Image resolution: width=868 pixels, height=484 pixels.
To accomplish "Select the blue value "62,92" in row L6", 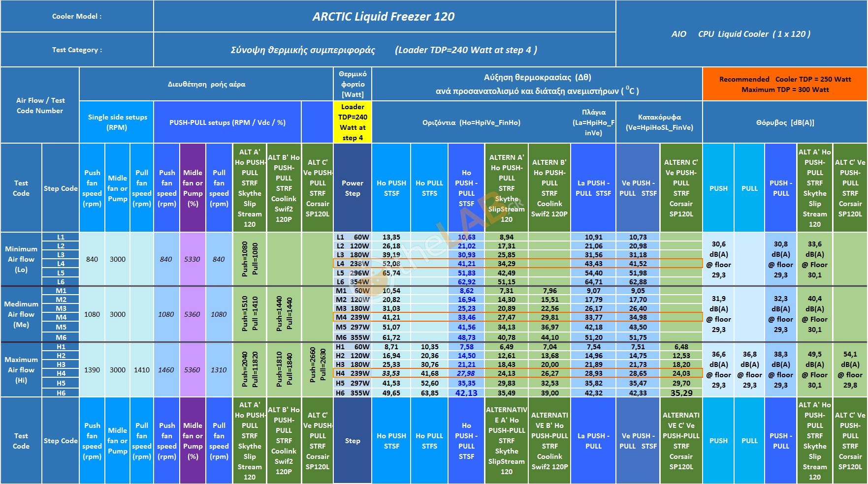I will coord(466,282).
